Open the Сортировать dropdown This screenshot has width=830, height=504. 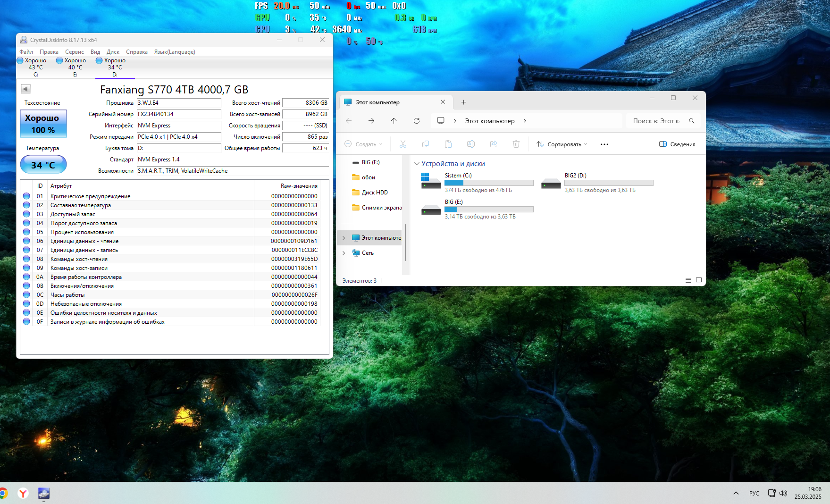point(562,144)
